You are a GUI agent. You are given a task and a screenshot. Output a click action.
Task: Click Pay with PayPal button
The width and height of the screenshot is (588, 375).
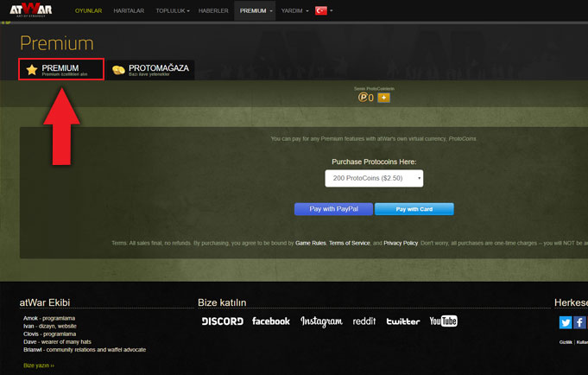coord(333,209)
